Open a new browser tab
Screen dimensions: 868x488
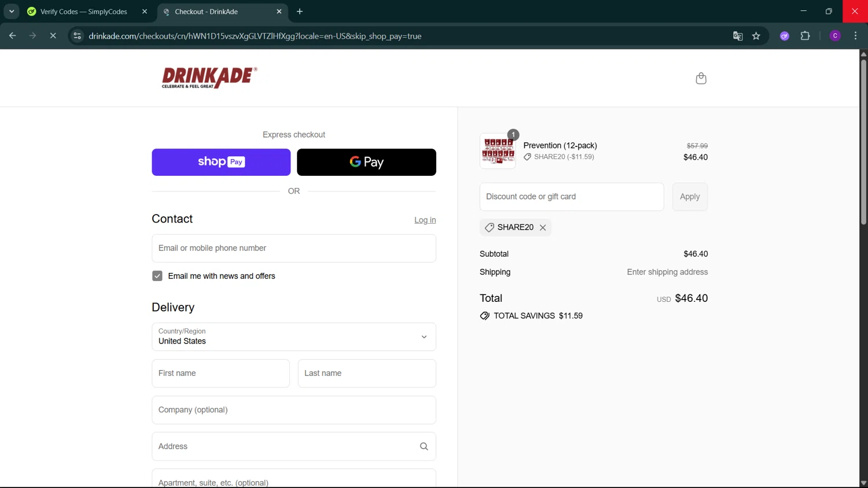300,12
